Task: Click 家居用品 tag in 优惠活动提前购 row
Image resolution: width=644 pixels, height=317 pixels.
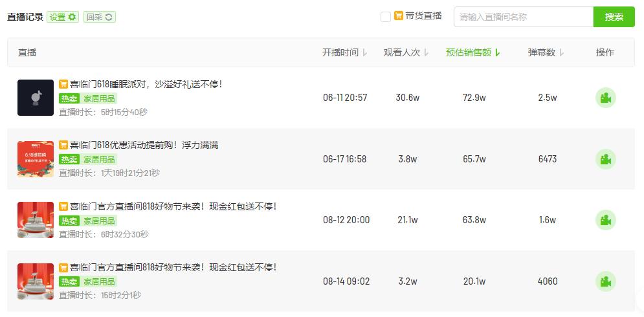Action: click(99, 159)
